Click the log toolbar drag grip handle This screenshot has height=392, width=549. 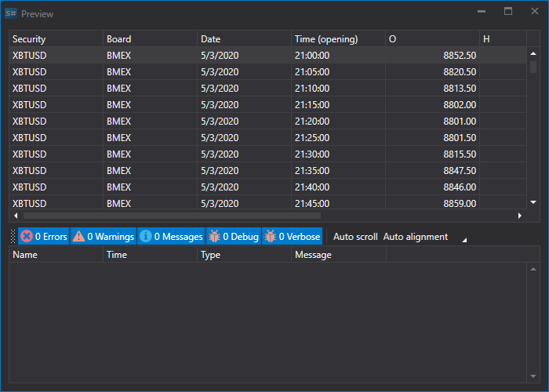pyautogui.click(x=13, y=236)
